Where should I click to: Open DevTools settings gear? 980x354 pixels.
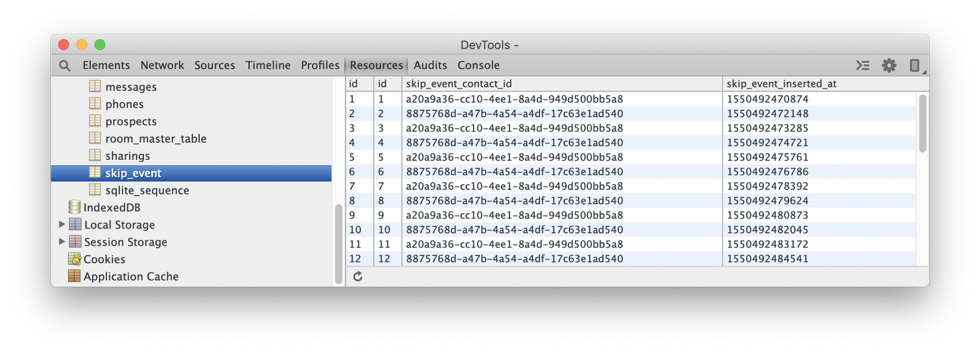click(x=889, y=65)
